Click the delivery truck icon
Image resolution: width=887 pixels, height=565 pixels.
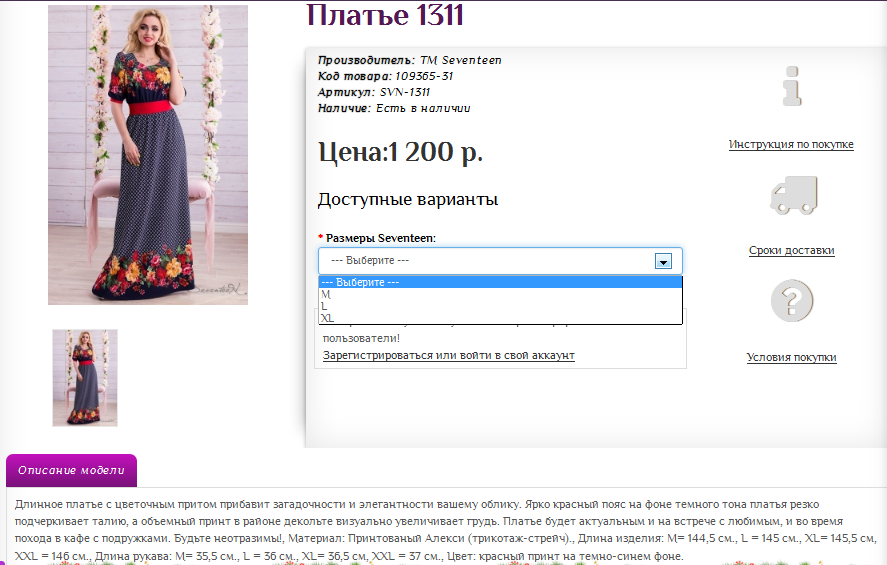coord(794,195)
